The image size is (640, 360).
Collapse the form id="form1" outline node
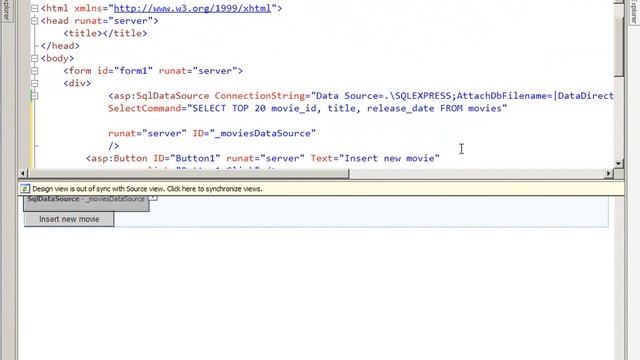pos(35,71)
